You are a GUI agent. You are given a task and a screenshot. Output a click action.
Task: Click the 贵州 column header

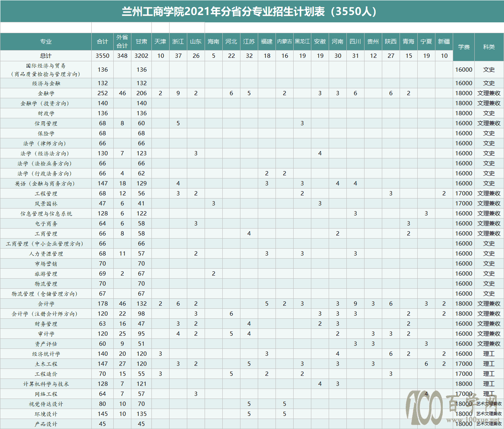coord(373,42)
